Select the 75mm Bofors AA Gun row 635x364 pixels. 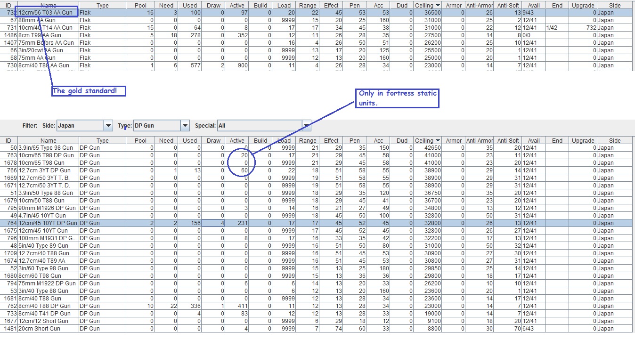(x=316, y=43)
